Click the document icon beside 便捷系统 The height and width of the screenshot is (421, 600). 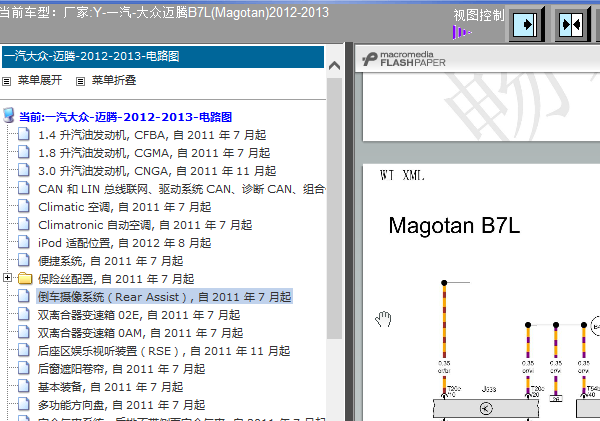point(24,260)
